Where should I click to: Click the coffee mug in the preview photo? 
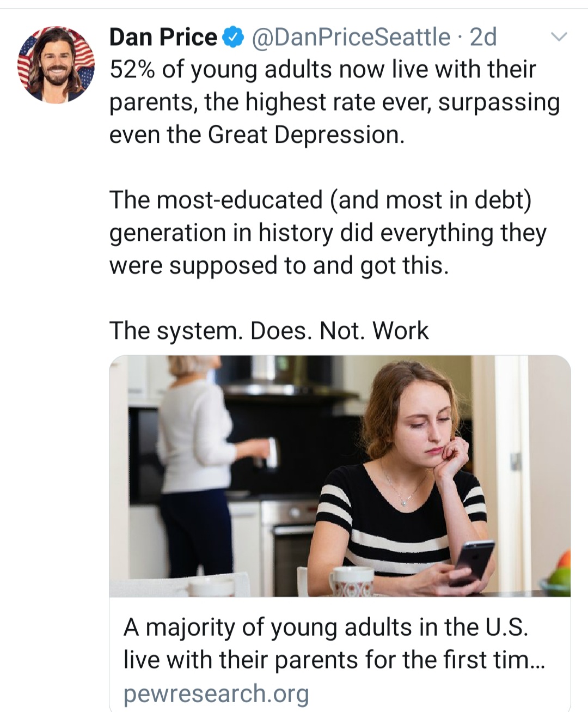[x=351, y=581]
